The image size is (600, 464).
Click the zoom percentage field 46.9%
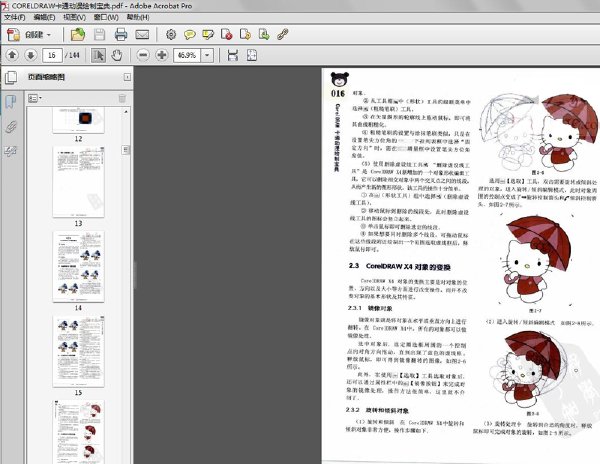[187, 55]
